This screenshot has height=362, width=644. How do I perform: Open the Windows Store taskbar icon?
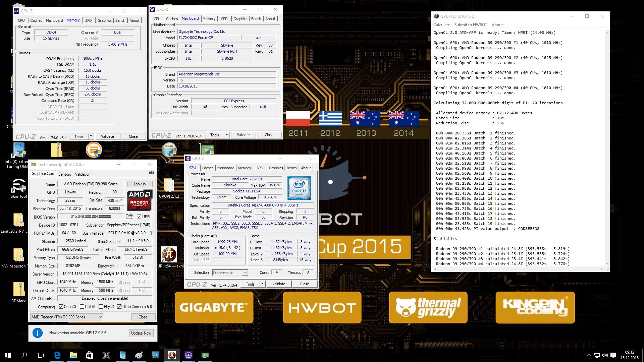[x=90, y=355]
